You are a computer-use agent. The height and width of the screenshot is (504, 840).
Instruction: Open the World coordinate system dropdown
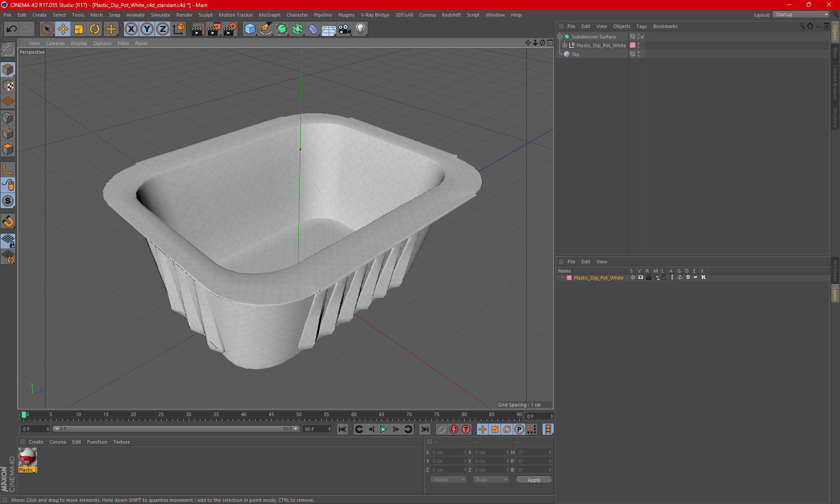coord(448,479)
